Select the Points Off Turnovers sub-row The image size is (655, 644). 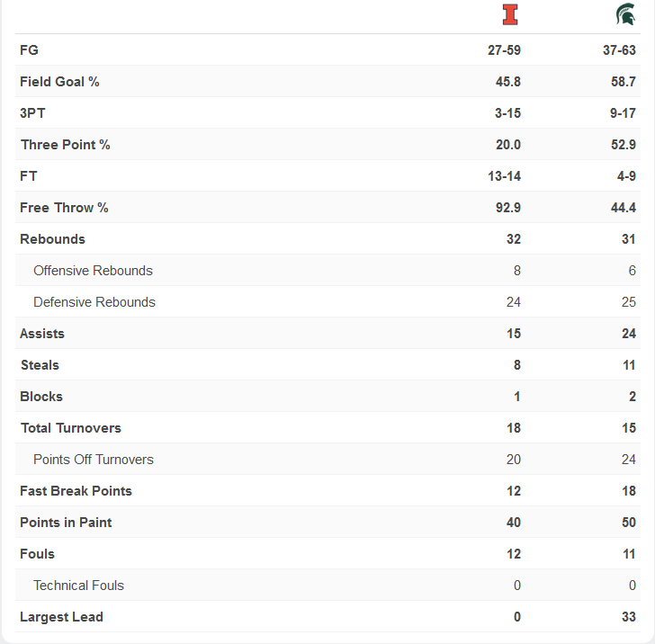point(94,460)
